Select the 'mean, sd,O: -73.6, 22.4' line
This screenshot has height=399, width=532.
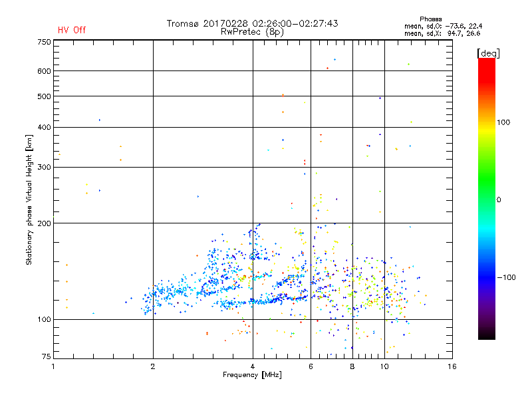pos(443,27)
